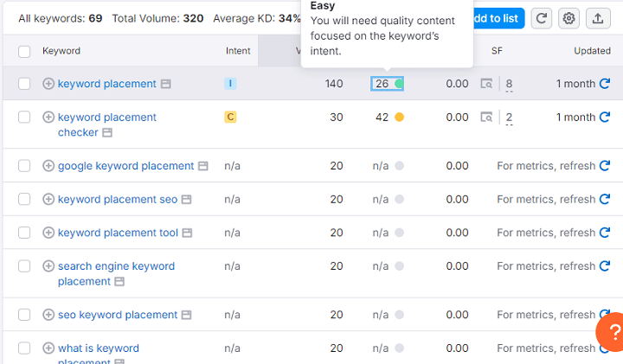Expand the seo keyword placement plus icon
Viewport: 623px width, 364px height.
pos(48,315)
